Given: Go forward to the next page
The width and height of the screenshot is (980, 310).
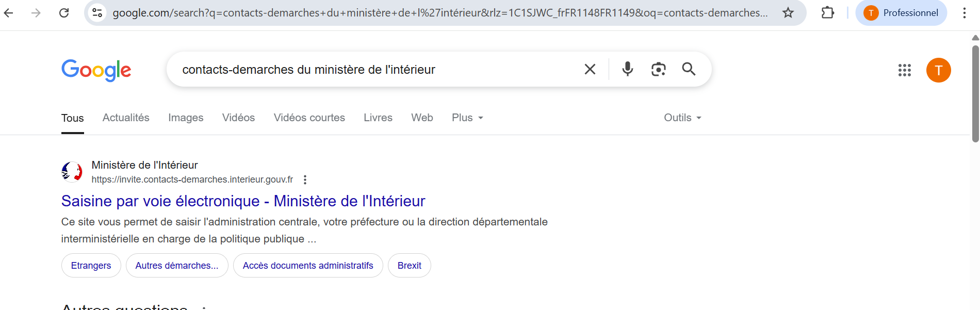Looking at the screenshot, I should tap(36, 13).
